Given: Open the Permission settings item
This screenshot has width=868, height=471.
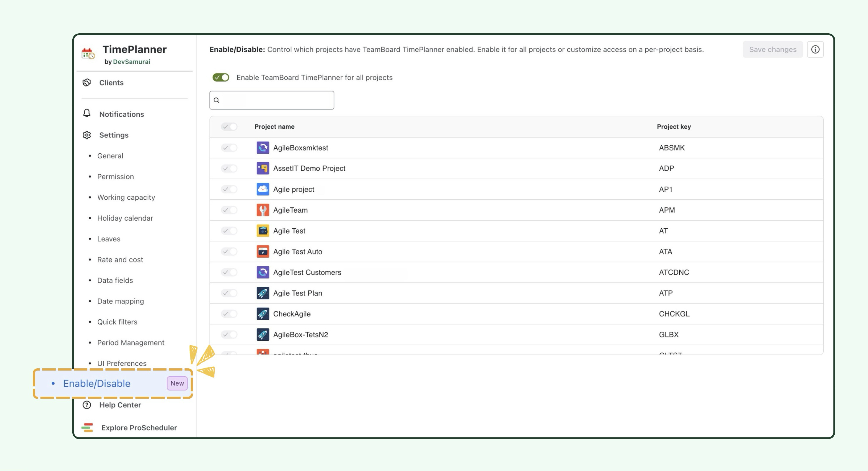Looking at the screenshot, I should click(115, 177).
